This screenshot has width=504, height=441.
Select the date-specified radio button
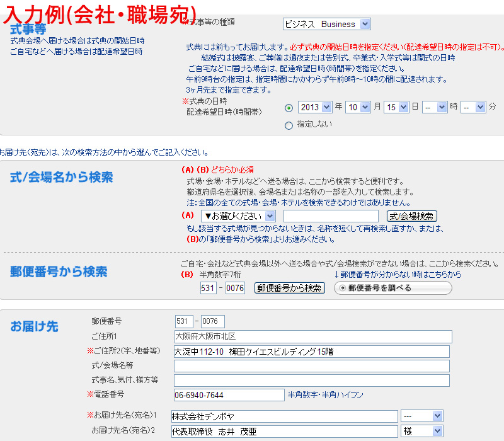point(289,108)
